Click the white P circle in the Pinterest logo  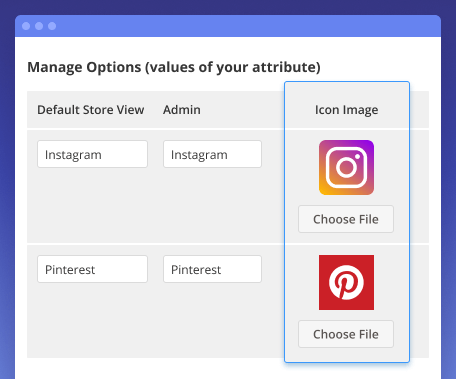[346, 282]
